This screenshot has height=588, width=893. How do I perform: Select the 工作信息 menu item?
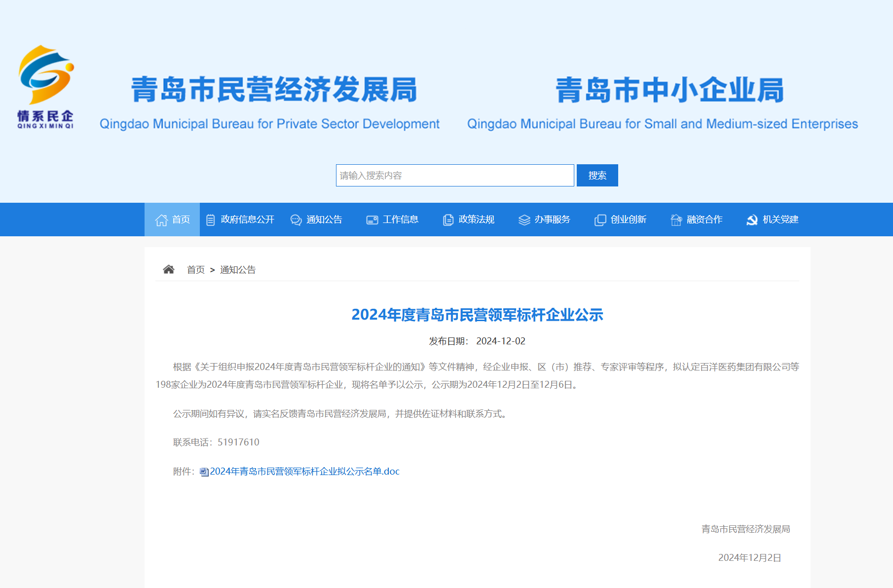click(401, 220)
